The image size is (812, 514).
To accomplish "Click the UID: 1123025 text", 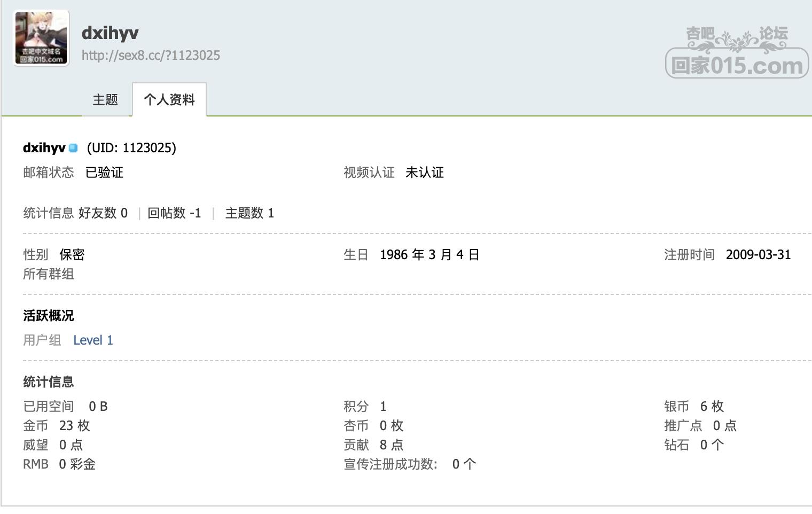I will pos(131,148).
